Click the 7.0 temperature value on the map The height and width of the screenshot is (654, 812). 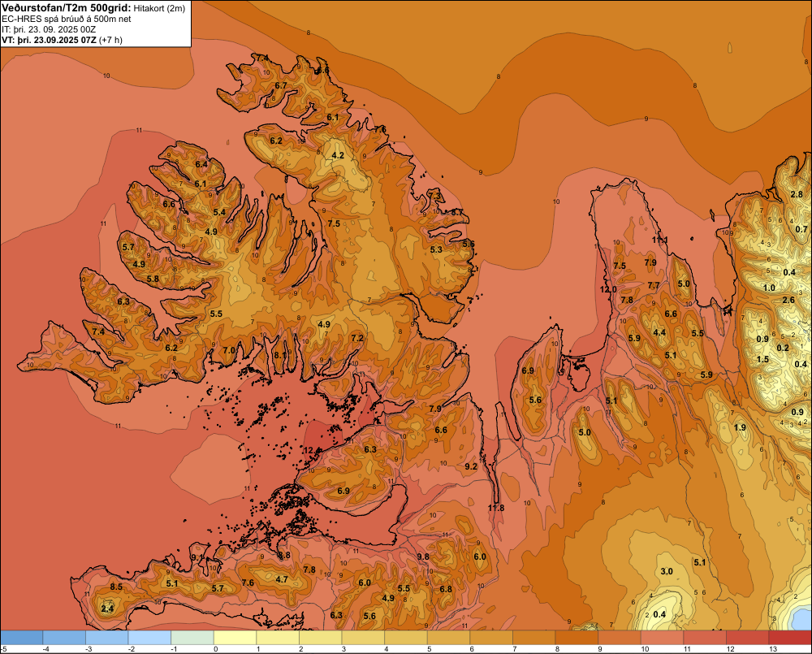tap(229, 350)
